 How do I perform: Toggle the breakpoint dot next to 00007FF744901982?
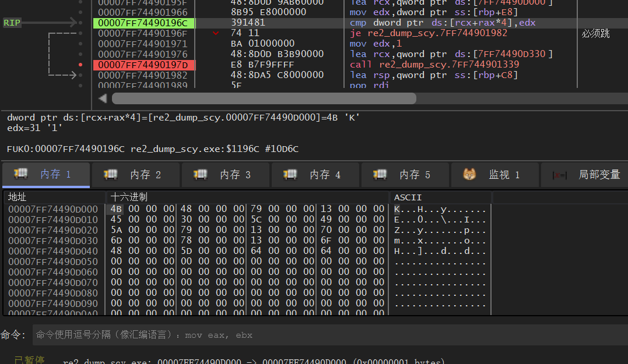click(80, 75)
